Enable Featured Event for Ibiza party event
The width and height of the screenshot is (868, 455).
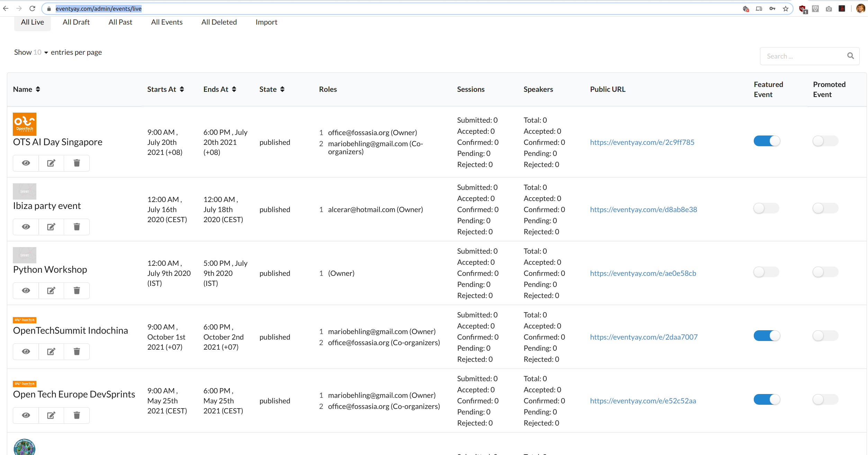tap(766, 208)
